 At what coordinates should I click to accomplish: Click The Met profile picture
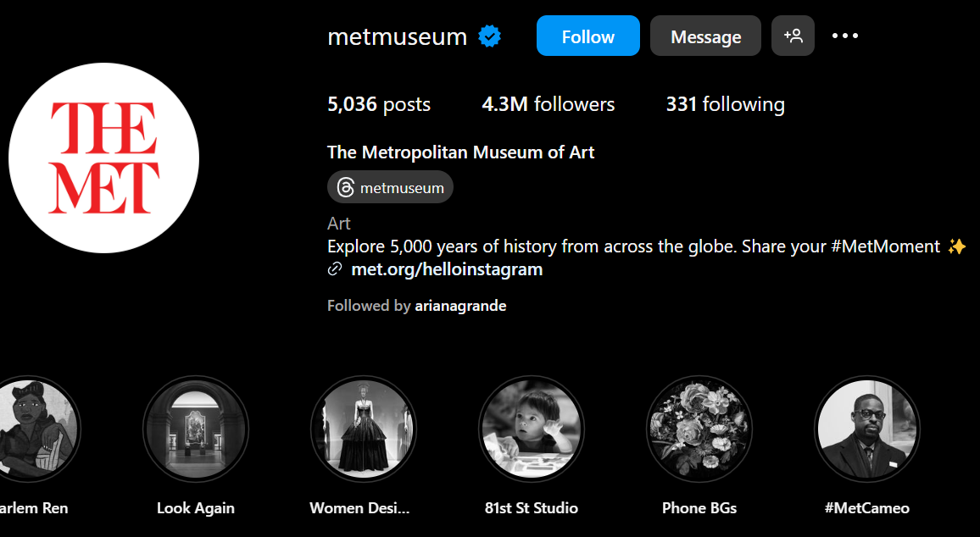tap(103, 158)
